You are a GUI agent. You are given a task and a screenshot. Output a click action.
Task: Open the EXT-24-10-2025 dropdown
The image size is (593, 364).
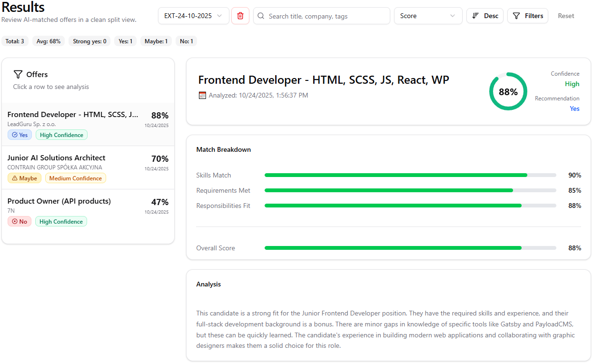[194, 16]
